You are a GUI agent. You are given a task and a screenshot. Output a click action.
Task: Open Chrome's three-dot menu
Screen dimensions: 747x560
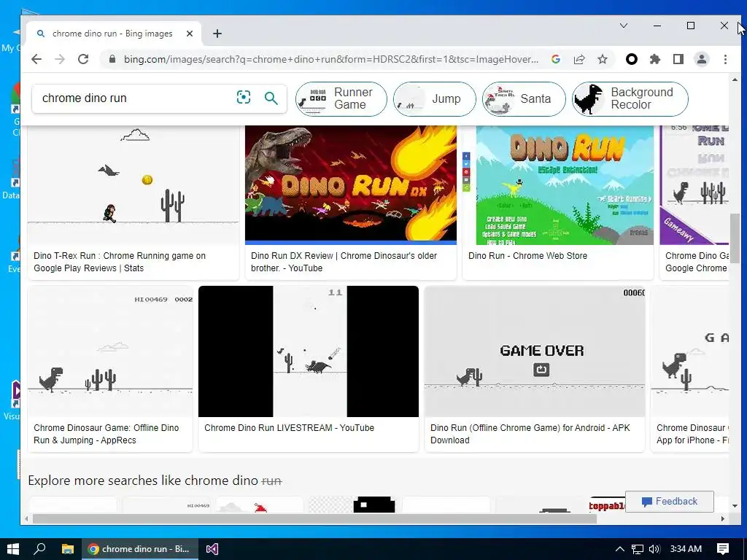pos(725,59)
